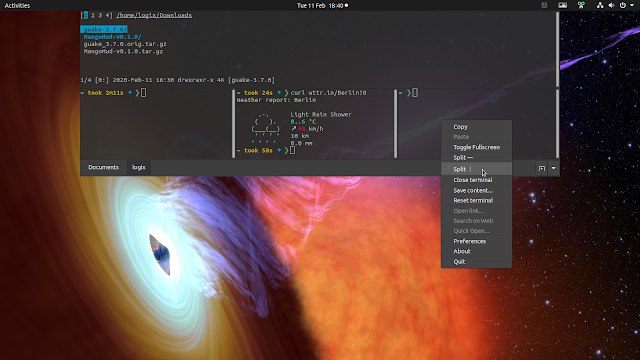640x360 pixels.
Task: Click the volume icon in top bar
Action: point(611,5)
